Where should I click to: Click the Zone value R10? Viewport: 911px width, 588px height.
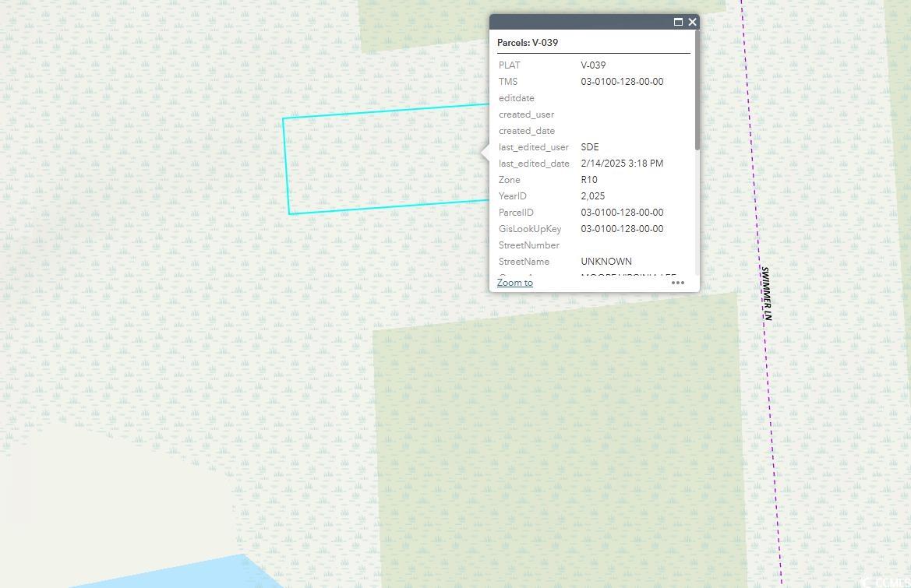point(589,180)
